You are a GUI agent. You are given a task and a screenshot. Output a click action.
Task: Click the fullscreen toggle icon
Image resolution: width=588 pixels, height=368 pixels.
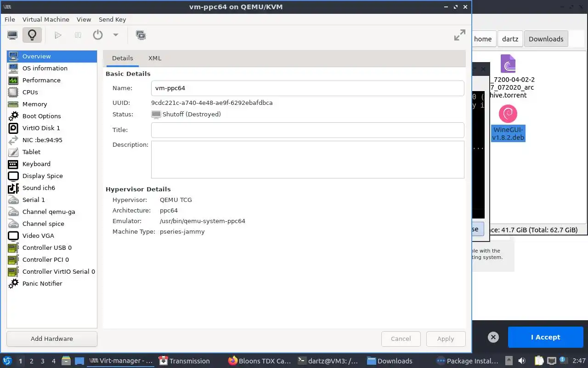tap(459, 35)
